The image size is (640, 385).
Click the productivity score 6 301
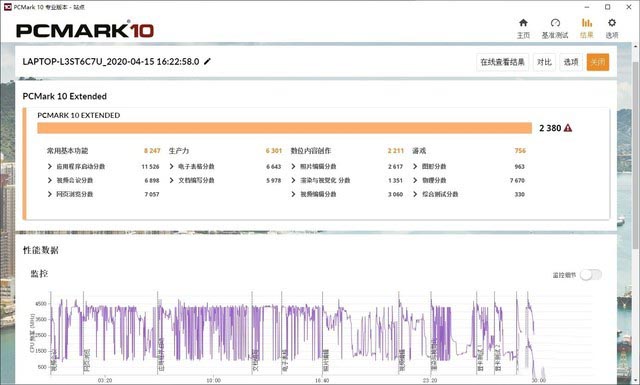point(273,151)
